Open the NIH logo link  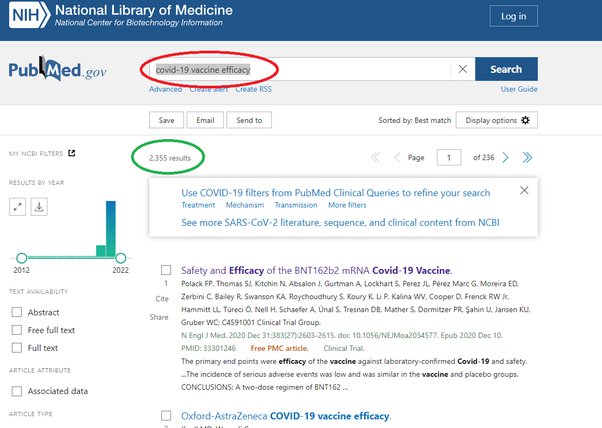coord(29,15)
